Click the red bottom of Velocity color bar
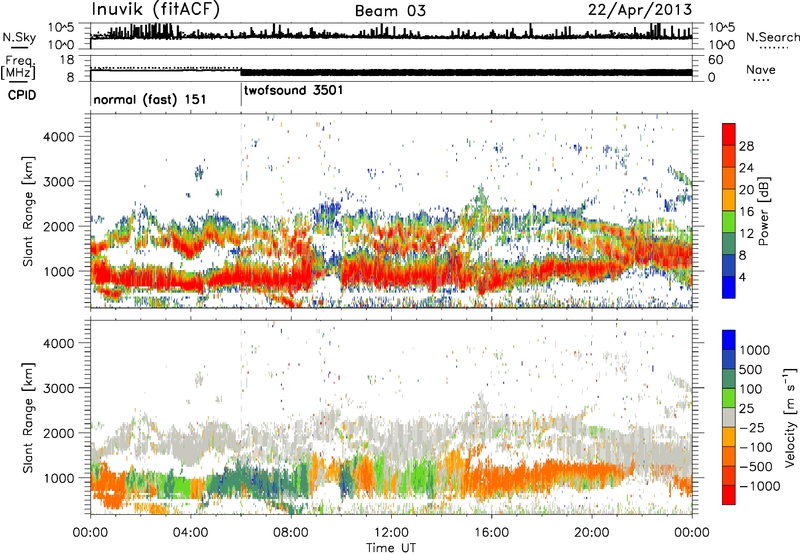 pyautogui.click(x=729, y=495)
